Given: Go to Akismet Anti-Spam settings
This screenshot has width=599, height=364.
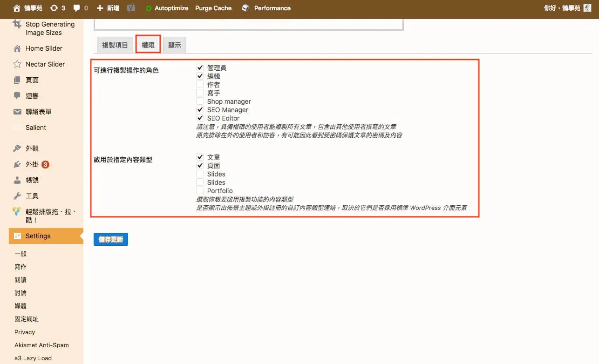Looking at the screenshot, I should (x=41, y=345).
